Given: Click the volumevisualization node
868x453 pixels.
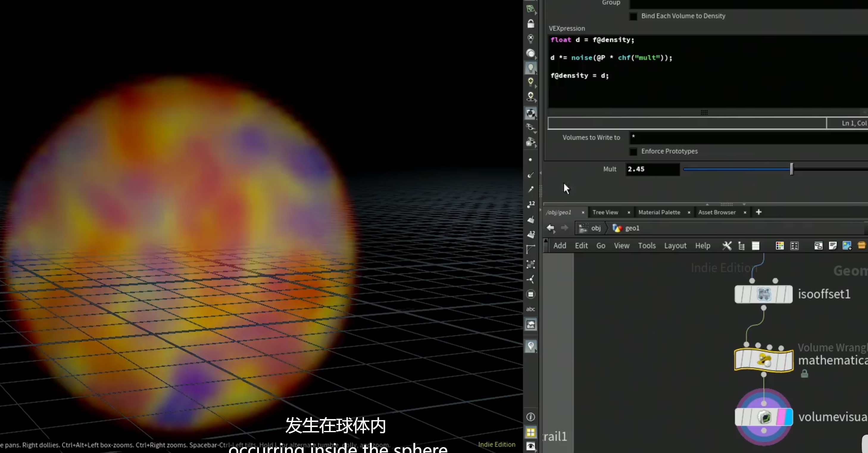Looking at the screenshot, I should click(764, 417).
